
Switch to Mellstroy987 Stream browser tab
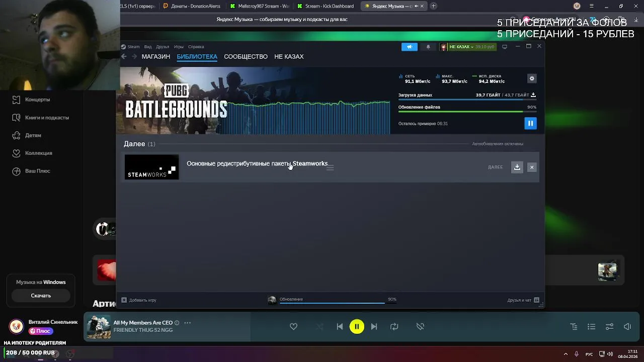pyautogui.click(x=260, y=6)
